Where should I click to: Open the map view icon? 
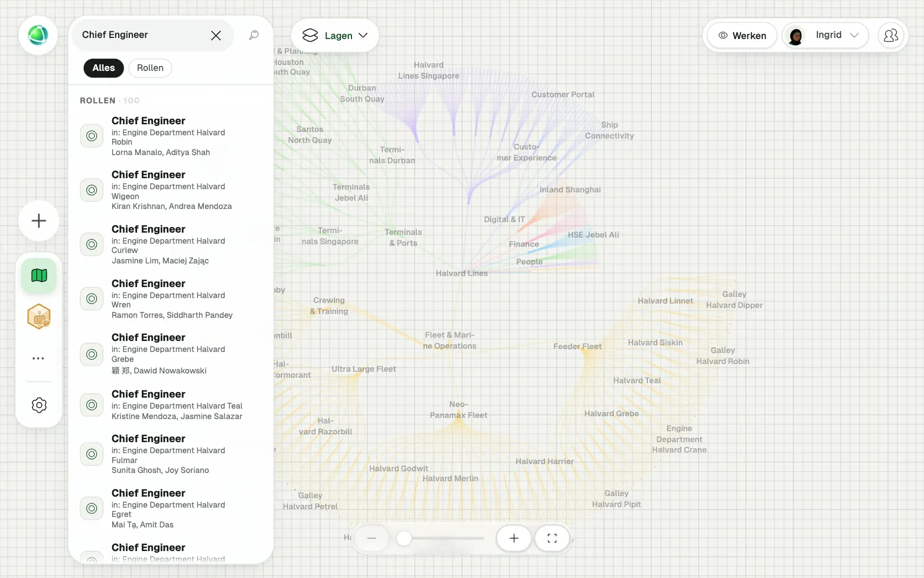39,275
